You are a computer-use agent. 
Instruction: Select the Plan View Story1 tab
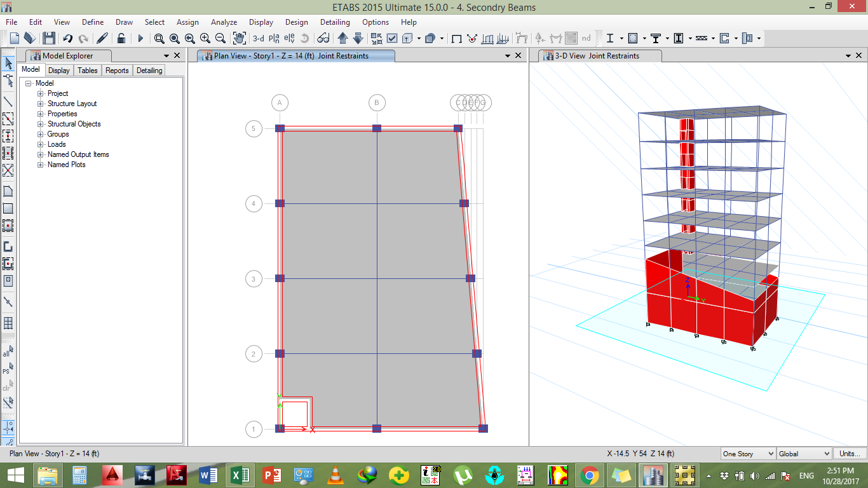(295, 56)
